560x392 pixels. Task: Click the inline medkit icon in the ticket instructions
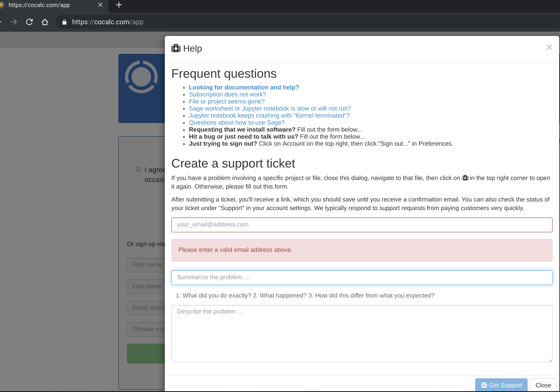(465, 178)
